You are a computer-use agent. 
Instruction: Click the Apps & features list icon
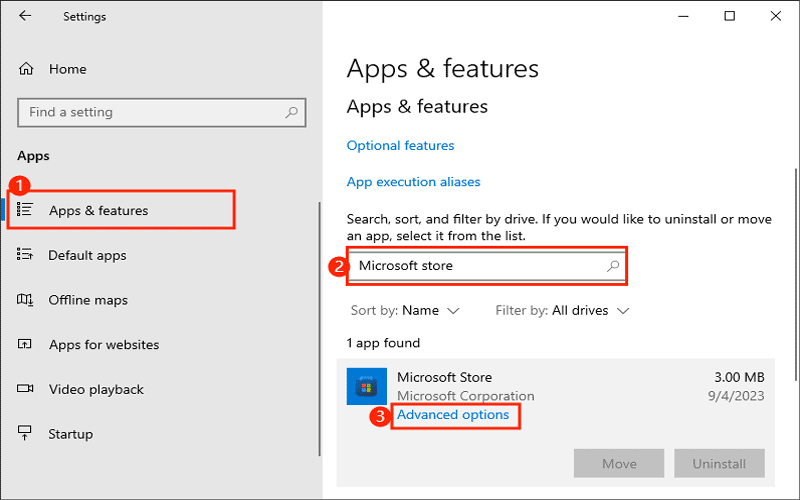pyautogui.click(x=24, y=209)
